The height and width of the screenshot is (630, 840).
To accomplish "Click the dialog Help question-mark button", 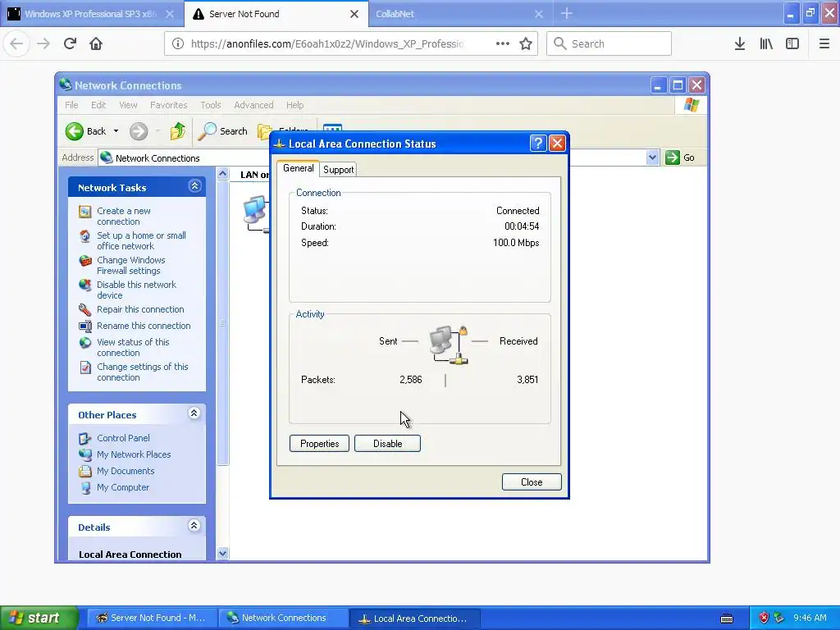I will [538, 143].
